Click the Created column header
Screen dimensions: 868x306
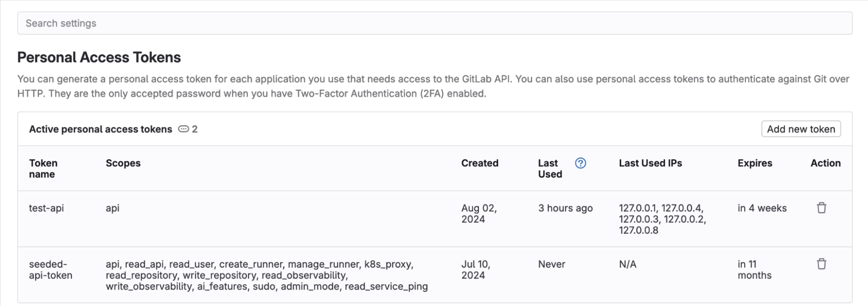(x=480, y=163)
